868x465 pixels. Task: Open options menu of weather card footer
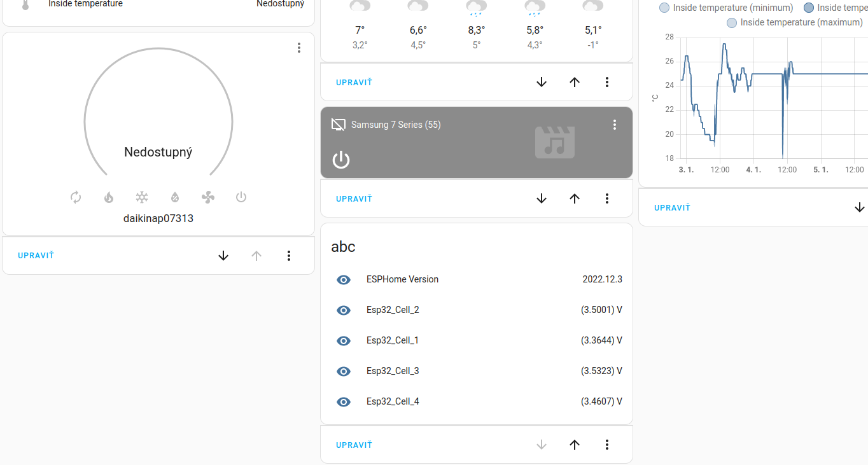tap(607, 82)
